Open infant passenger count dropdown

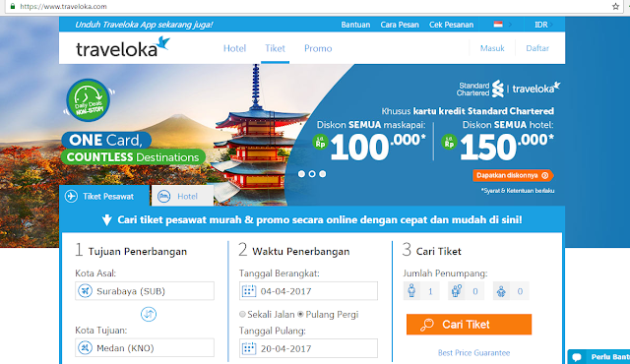coord(520,291)
